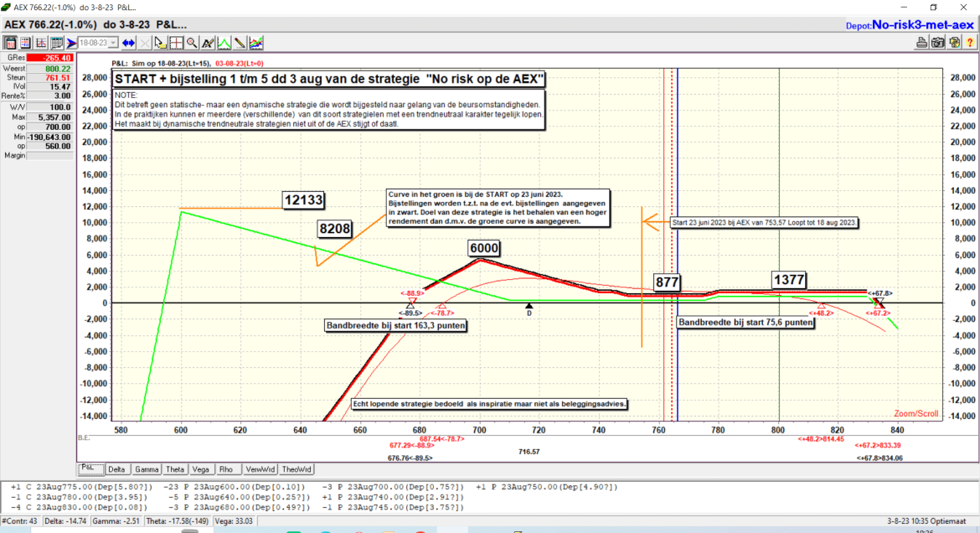Select the pointer with note label tool
The height and width of the screenshot is (533, 980).
[160, 44]
